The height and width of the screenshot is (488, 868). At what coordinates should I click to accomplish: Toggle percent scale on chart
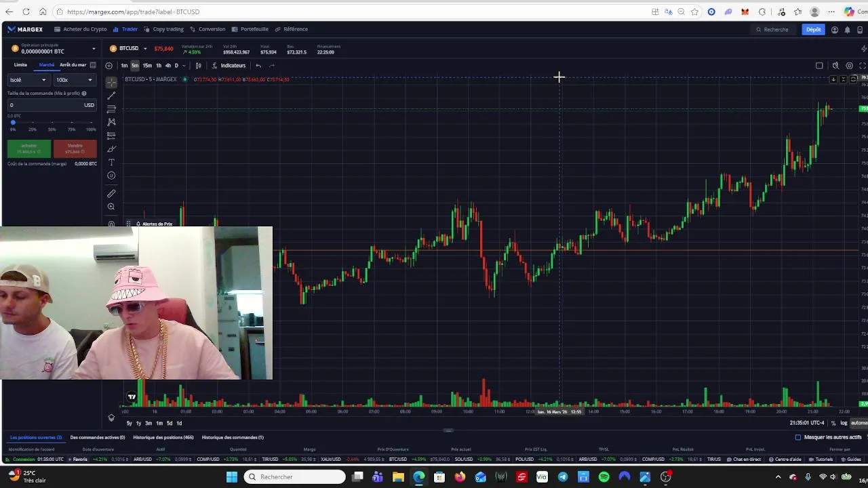pyautogui.click(x=833, y=423)
